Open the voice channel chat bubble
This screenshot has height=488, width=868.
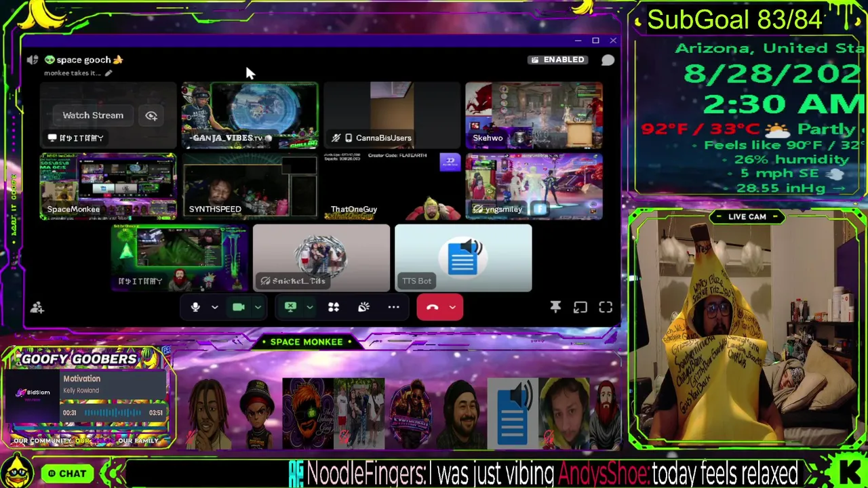point(608,60)
